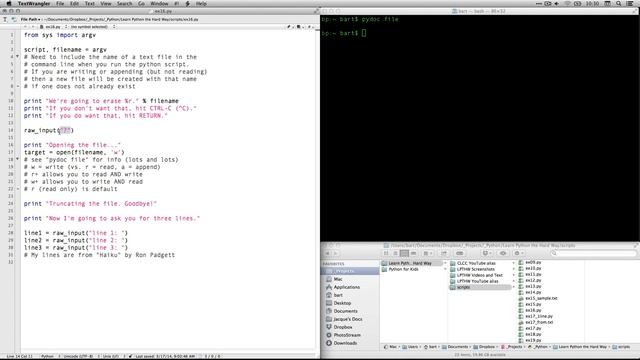Switch Finder to Cover Flow view

click(413, 253)
